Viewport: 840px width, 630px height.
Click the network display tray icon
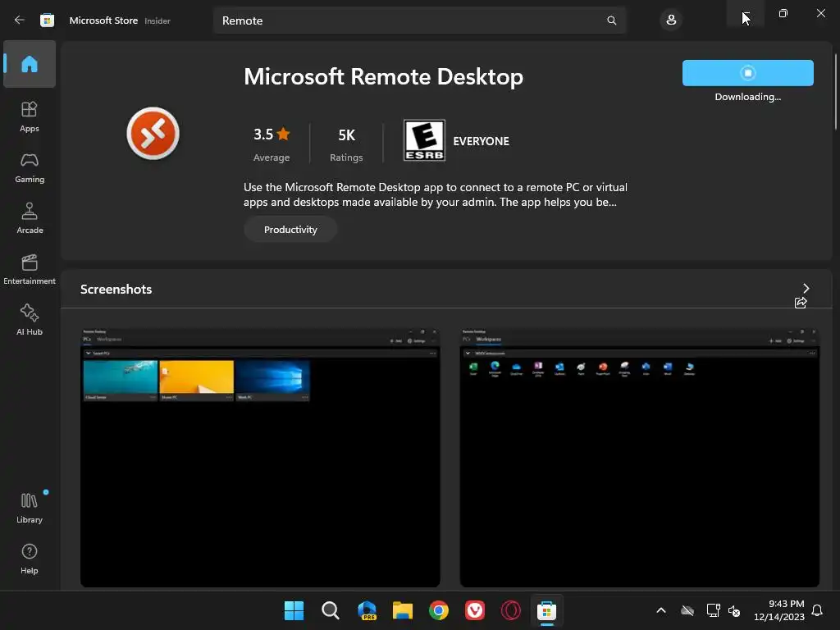click(x=713, y=610)
